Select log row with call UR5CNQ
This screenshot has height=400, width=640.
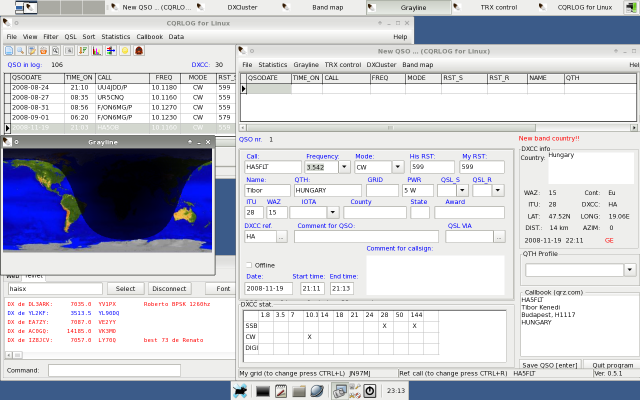[x=121, y=98]
